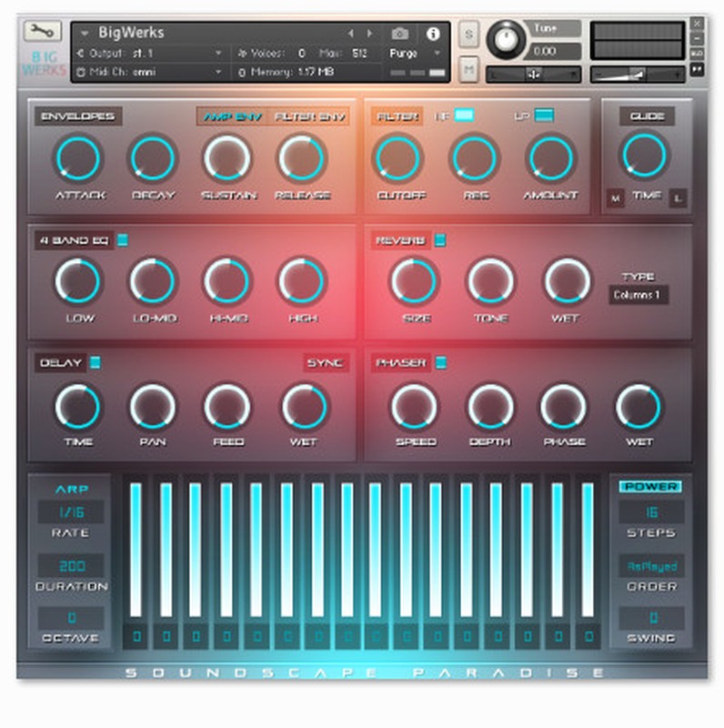This screenshot has width=724, height=728.
Task: Click the filter Cutoff knob
Action: click(397, 158)
